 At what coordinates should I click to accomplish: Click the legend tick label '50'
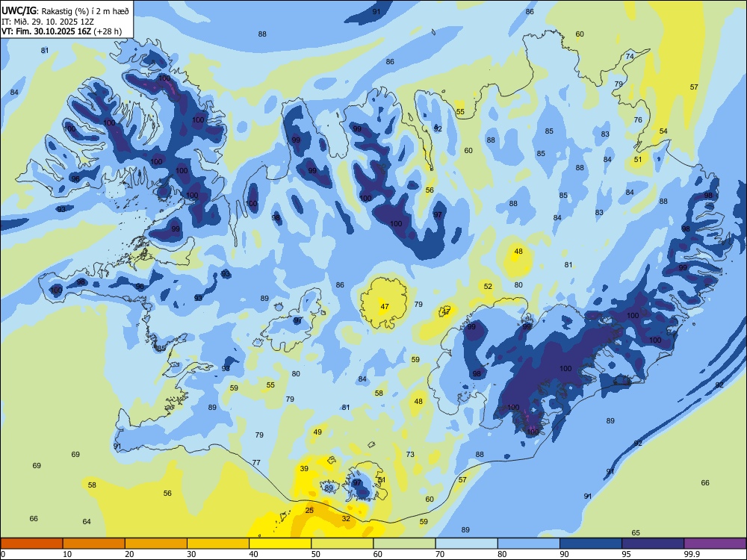click(316, 554)
